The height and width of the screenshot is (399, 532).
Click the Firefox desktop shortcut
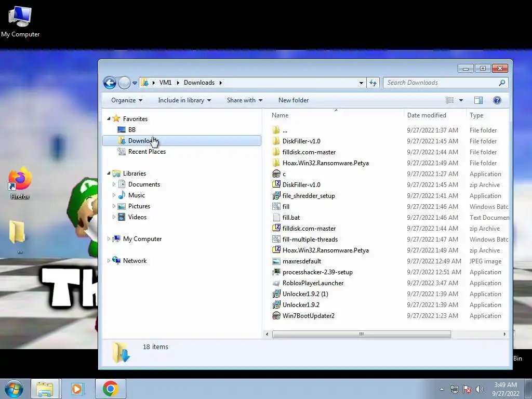click(x=20, y=183)
